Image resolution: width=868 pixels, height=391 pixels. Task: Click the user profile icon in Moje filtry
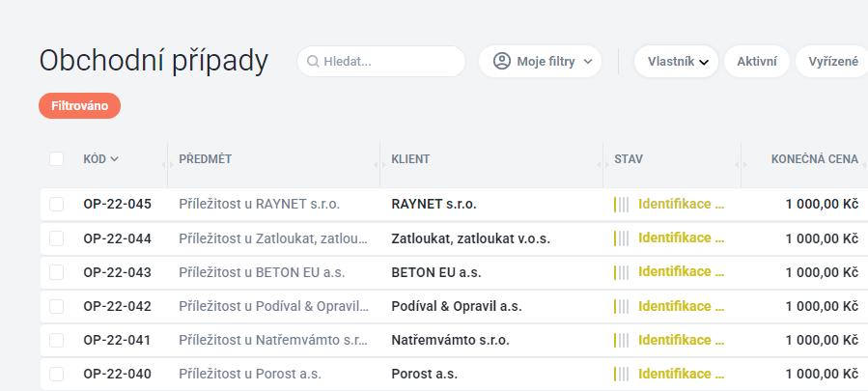click(x=501, y=62)
